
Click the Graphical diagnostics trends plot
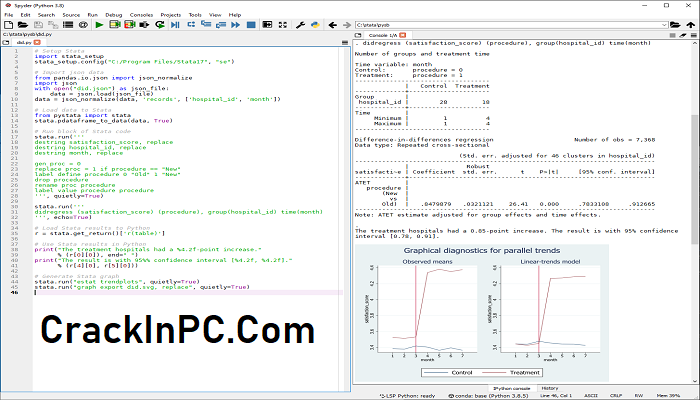[x=482, y=312]
